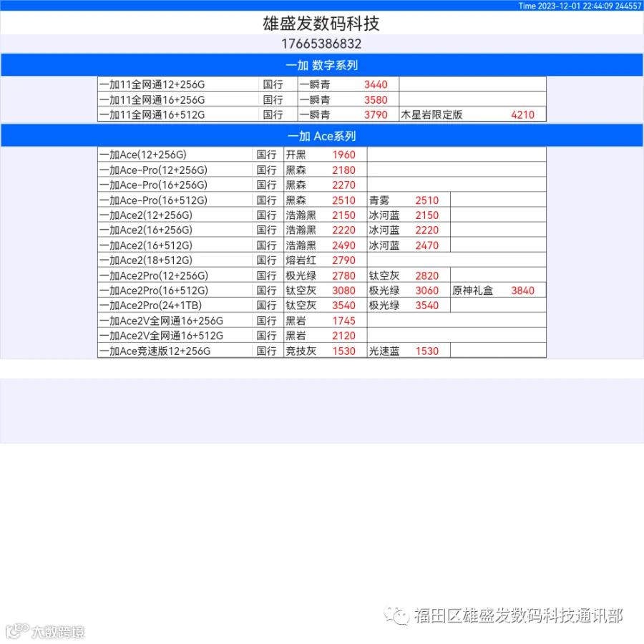
Task: Click the title "雄盛发数码科技"
Action: tap(321, 24)
